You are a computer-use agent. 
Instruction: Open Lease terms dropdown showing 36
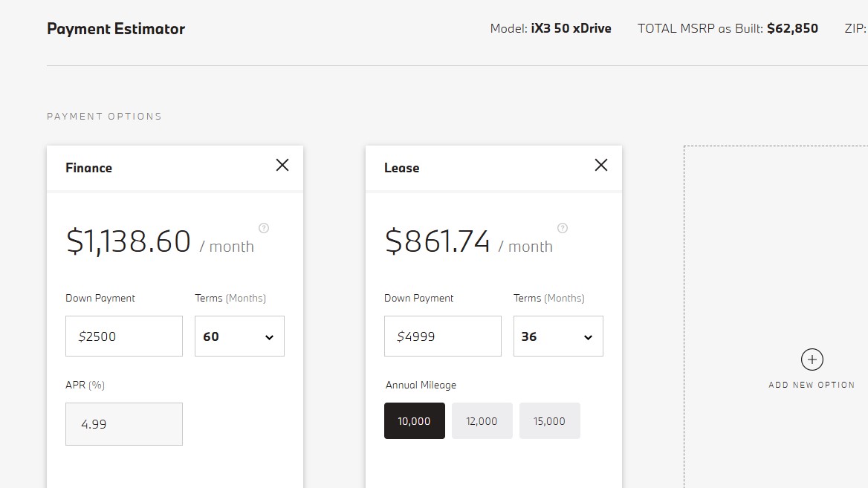click(559, 336)
